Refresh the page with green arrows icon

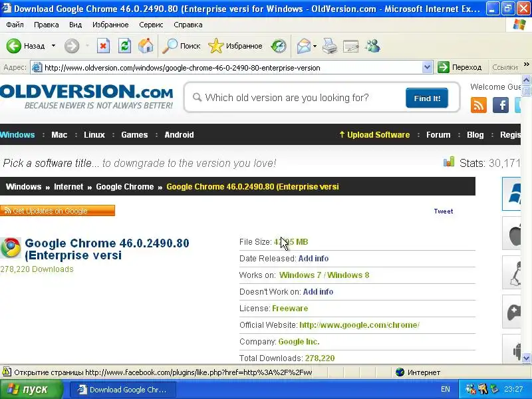(x=124, y=46)
